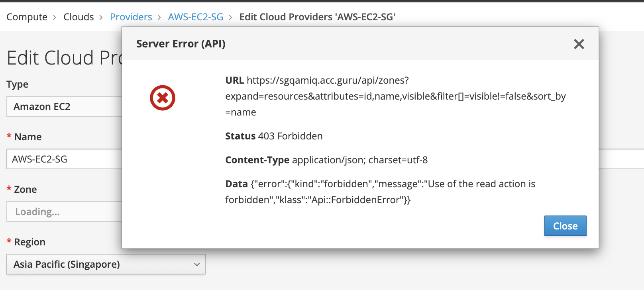Click the Edit Cloud Providers 'AWS-EC2-SG' breadcrumb
644x290 pixels.
point(317,17)
